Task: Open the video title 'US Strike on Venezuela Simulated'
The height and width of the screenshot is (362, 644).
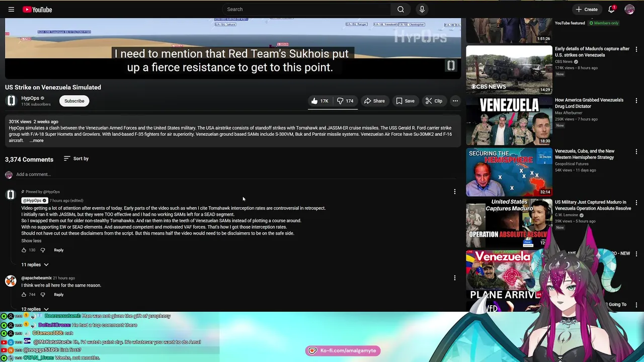Action: (x=53, y=87)
